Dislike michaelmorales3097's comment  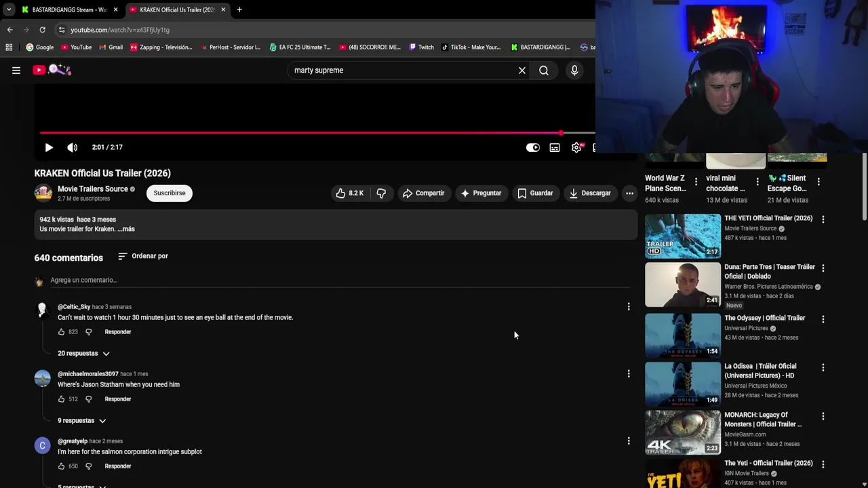(88, 399)
